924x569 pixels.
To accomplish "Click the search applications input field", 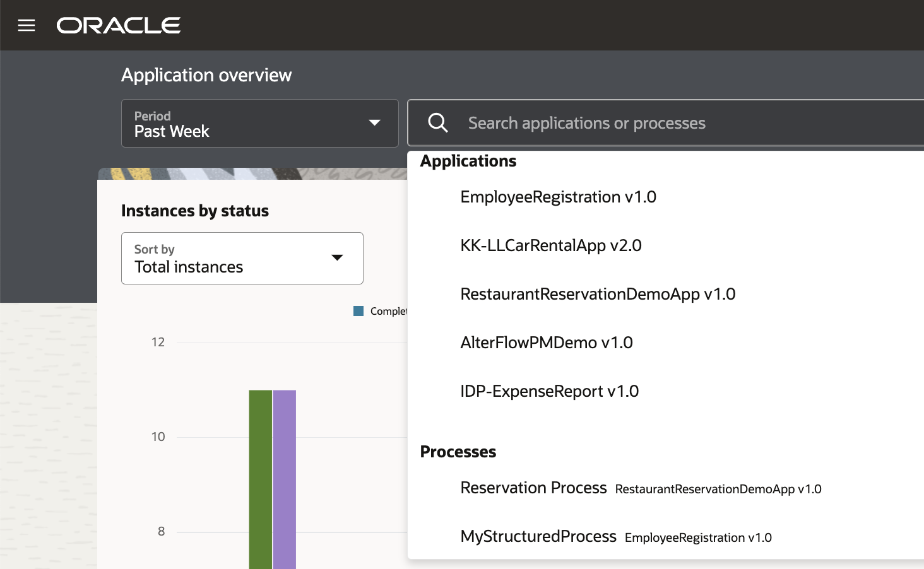I will point(631,122).
